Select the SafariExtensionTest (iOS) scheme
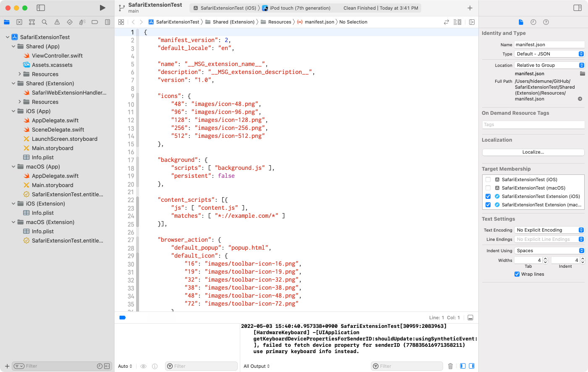This screenshot has height=372, width=588. [x=225, y=8]
